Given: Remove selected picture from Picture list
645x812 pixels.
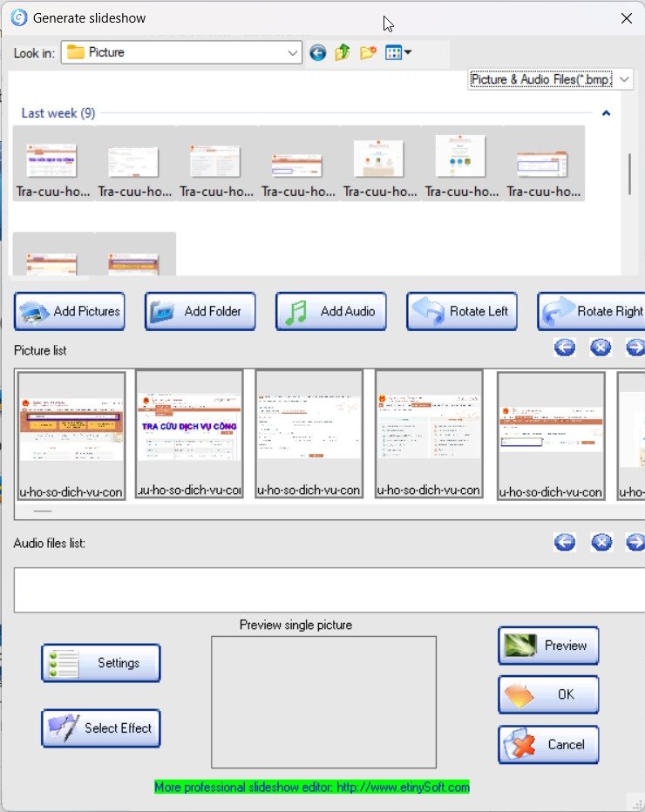Looking at the screenshot, I should [601, 347].
